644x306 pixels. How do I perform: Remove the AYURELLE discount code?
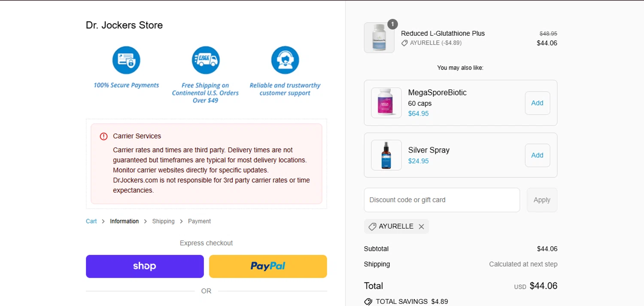pyautogui.click(x=421, y=226)
